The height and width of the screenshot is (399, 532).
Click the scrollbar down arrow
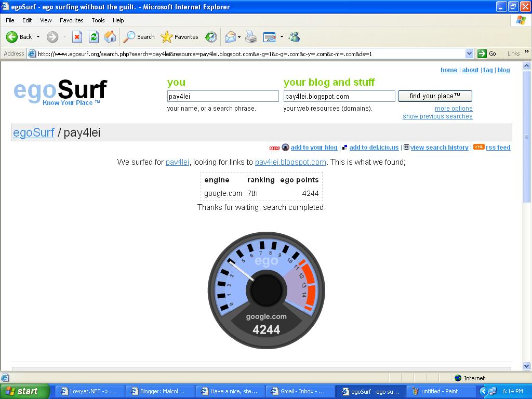[x=527, y=366]
